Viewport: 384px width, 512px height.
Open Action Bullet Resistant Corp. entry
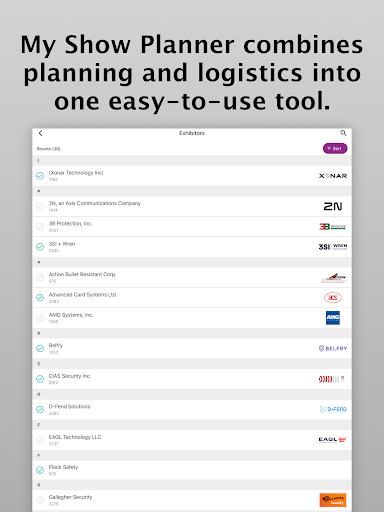point(192,277)
